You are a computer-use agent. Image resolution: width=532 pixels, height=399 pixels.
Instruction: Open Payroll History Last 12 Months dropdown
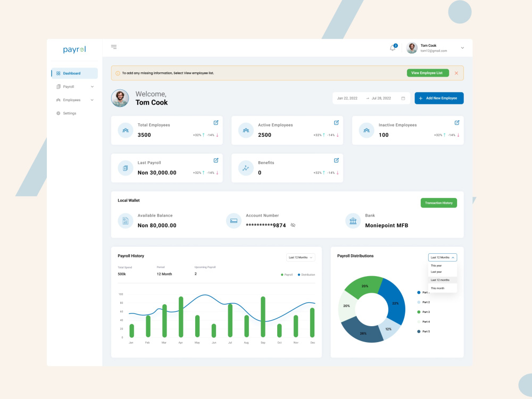[x=301, y=257]
